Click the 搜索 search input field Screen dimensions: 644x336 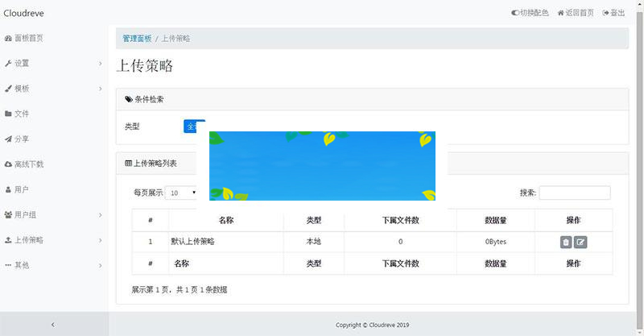point(574,193)
